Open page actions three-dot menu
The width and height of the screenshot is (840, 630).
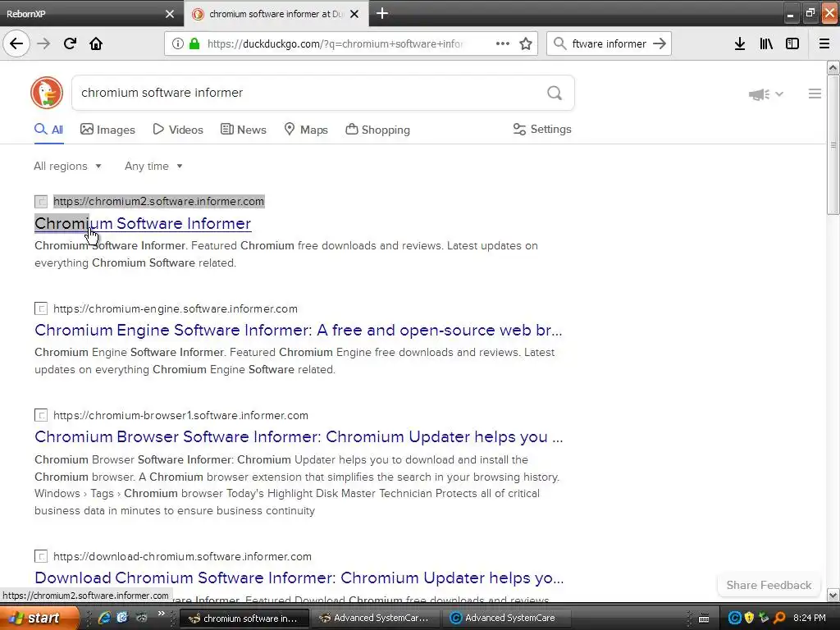(x=503, y=43)
